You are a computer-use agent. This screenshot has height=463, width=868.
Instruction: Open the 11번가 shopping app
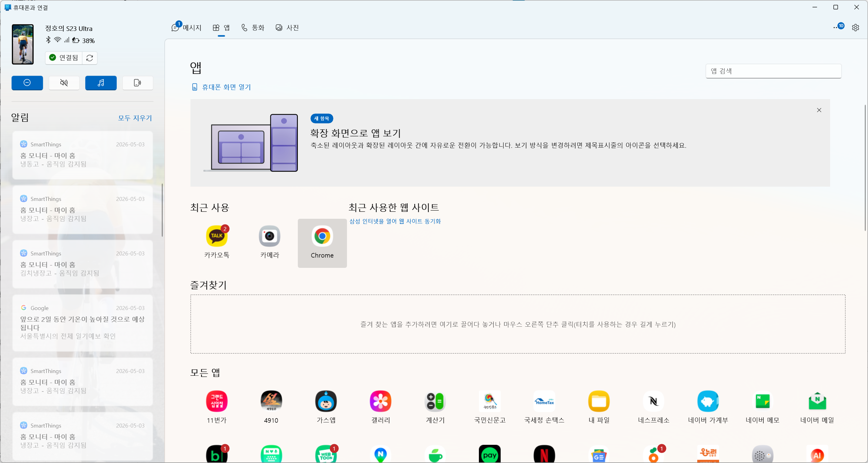click(217, 407)
